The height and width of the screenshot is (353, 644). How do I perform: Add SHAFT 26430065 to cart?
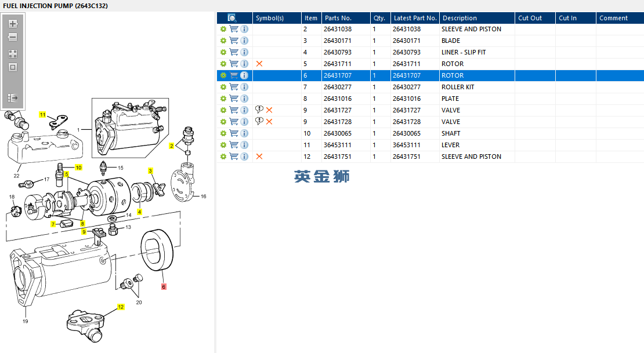[234, 133]
